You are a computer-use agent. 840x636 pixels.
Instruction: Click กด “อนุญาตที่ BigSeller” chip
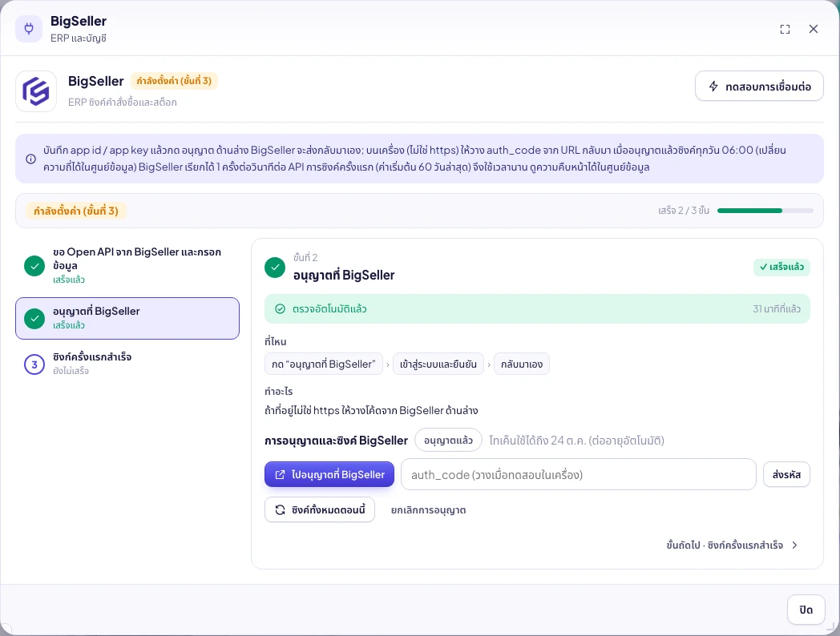pyautogui.click(x=324, y=364)
